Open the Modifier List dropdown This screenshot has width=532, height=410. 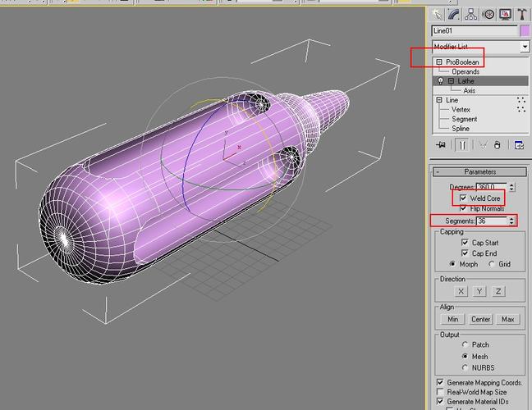click(x=525, y=47)
